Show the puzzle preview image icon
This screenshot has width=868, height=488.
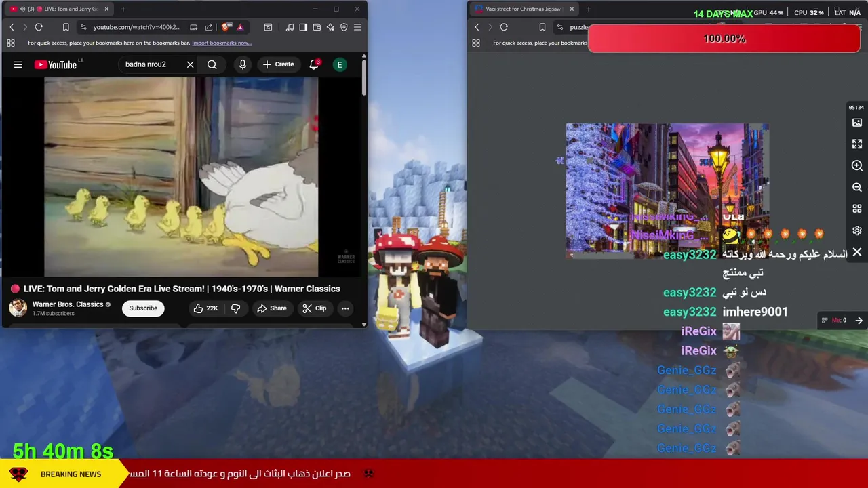click(x=857, y=123)
